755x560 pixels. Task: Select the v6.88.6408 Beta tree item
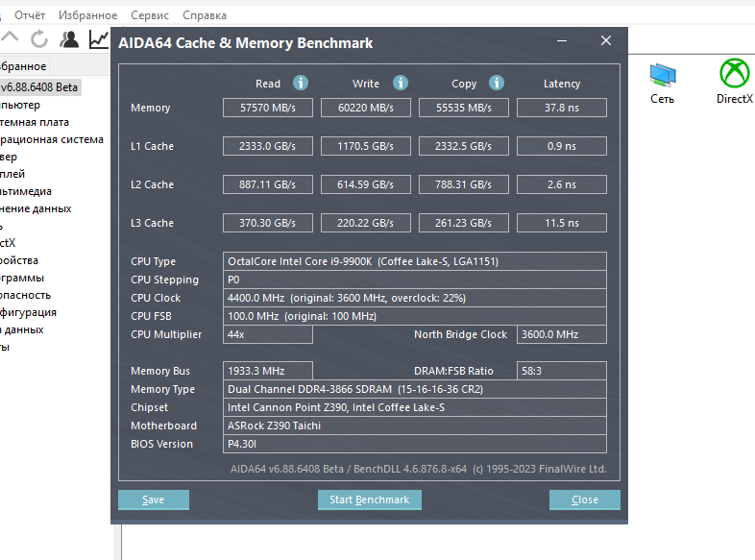(x=39, y=87)
